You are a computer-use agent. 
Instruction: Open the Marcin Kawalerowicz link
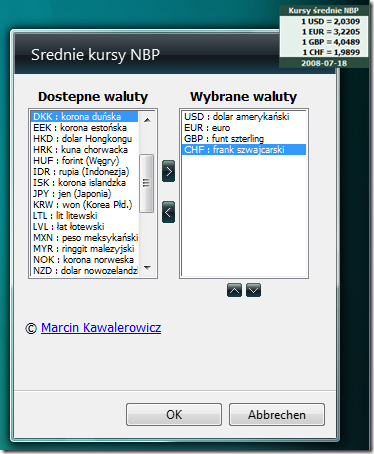[x=101, y=327]
